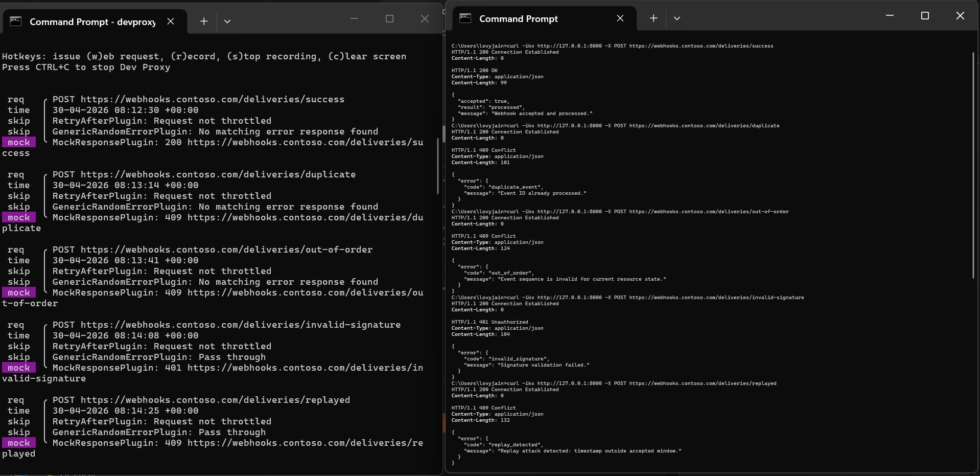980x476 pixels.
Task: Click curl command for deliveries/invalid-signature
Action: click(x=628, y=298)
